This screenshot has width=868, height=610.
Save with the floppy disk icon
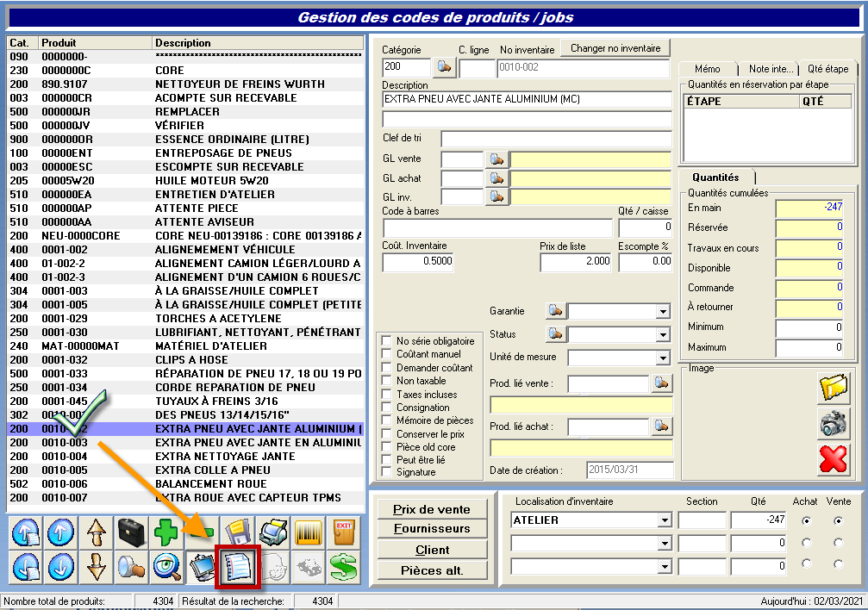click(238, 532)
